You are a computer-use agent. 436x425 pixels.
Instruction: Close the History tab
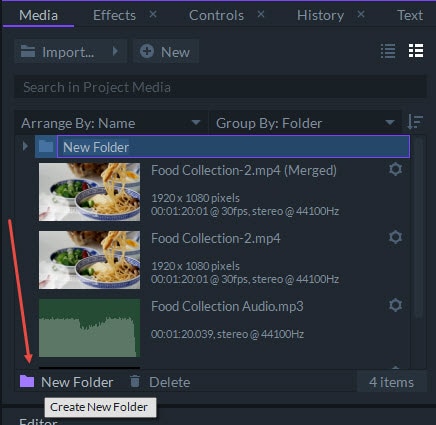pos(361,14)
